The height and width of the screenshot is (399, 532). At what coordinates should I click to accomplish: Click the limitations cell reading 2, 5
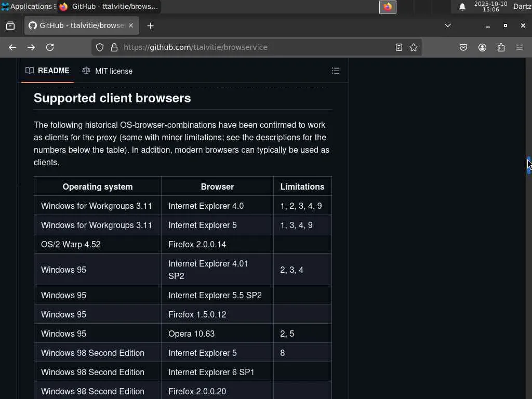click(x=302, y=334)
